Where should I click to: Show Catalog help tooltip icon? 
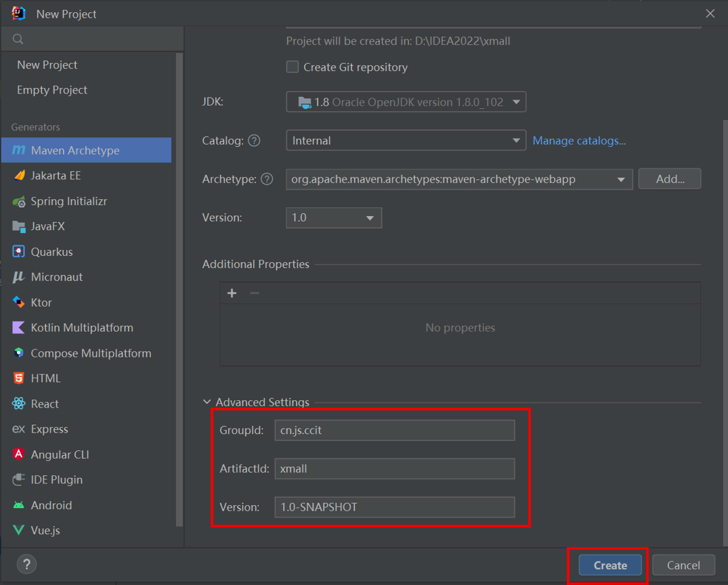point(254,140)
